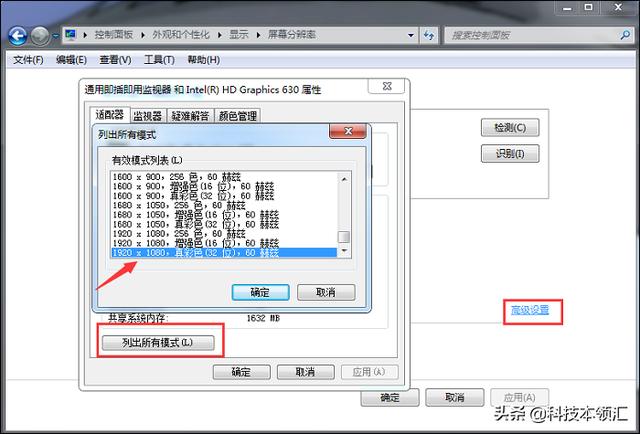Select 屏幕分辨率 breadcrumb segment
This screenshot has width=640, height=434.
point(291,35)
